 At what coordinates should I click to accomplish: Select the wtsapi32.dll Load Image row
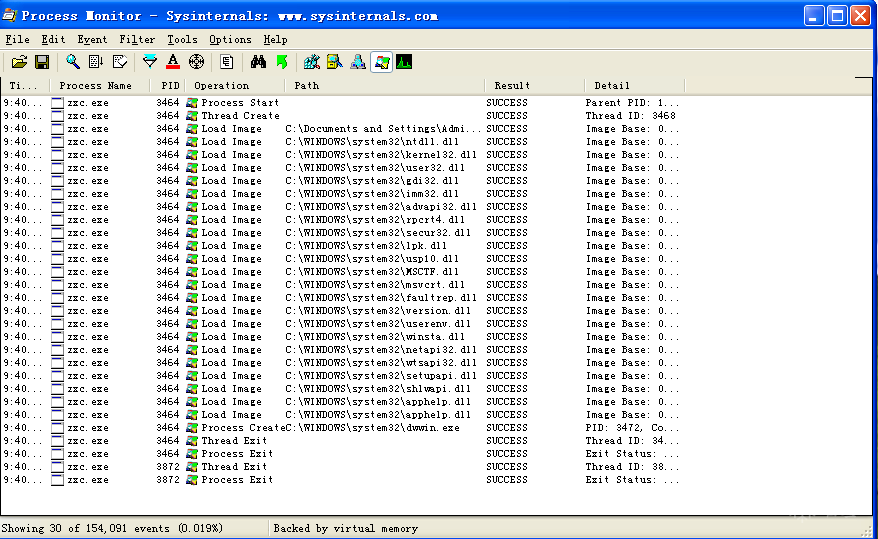(x=342, y=363)
